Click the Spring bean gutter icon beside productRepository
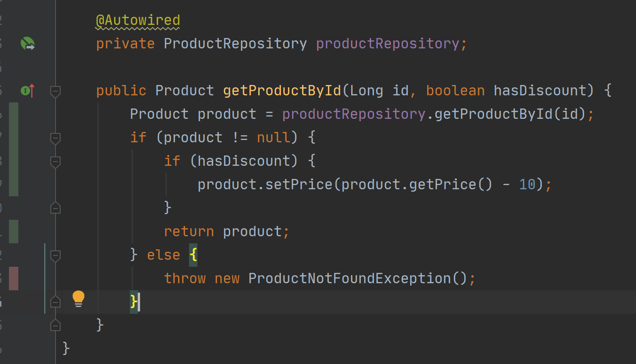This screenshot has width=636, height=364. click(x=27, y=44)
